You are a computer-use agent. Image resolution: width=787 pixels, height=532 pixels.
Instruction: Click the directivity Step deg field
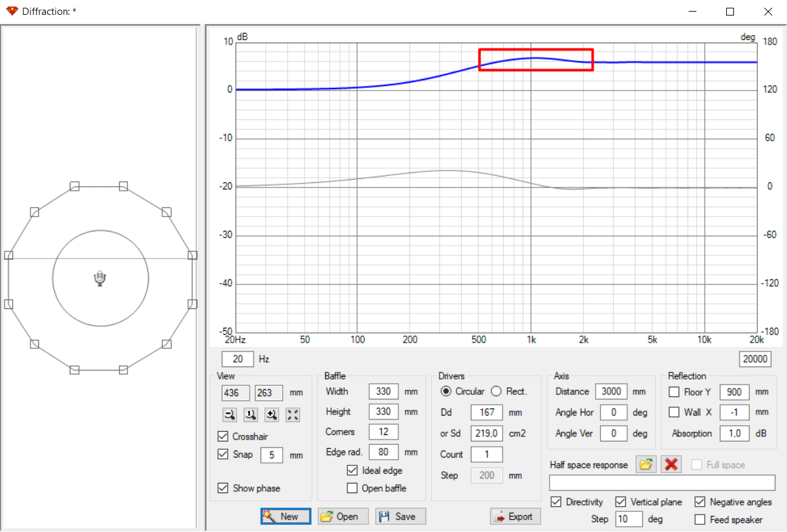point(629,519)
